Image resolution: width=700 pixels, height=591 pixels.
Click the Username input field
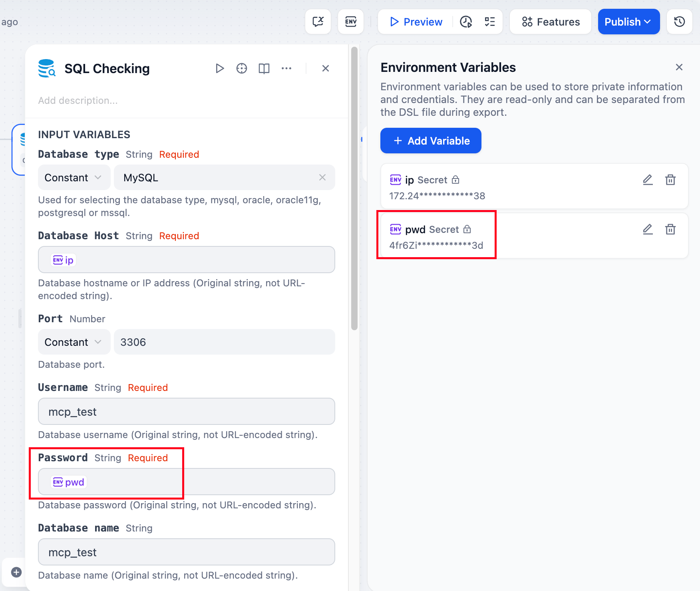click(186, 411)
